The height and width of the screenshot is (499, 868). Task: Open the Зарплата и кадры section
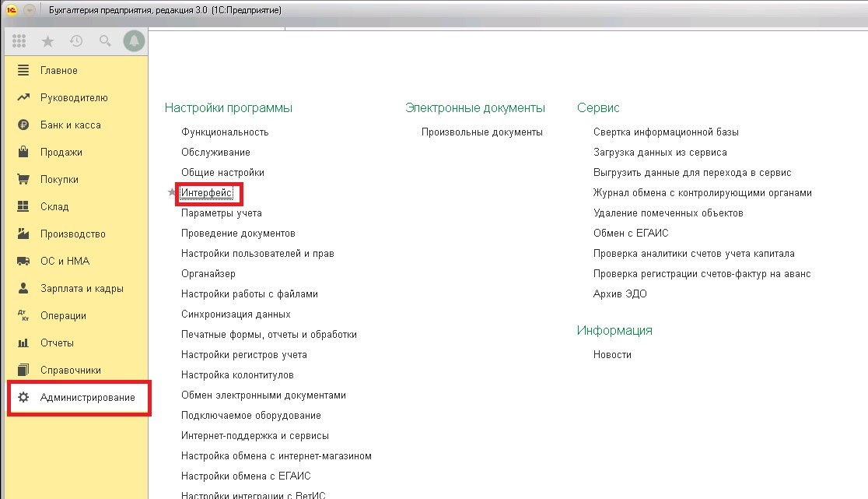tap(82, 289)
